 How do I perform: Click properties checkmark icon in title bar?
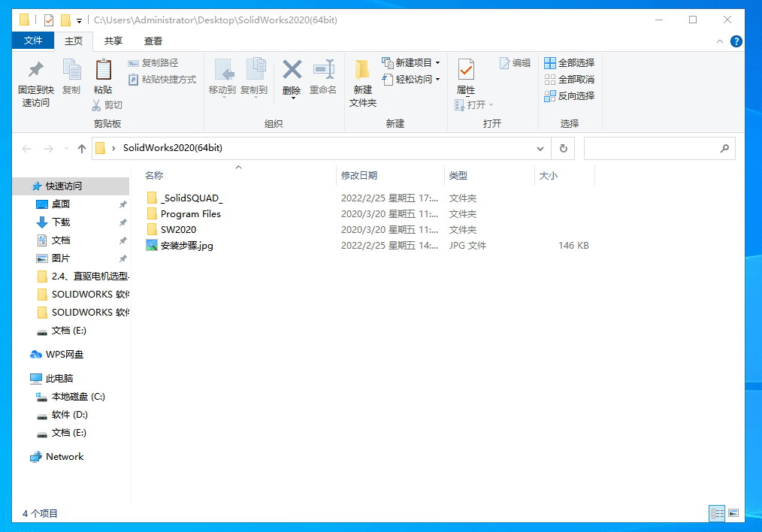pyautogui.click(x=49, y=20)
